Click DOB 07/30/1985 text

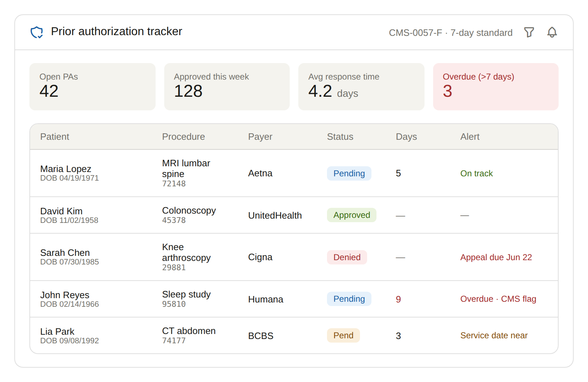70,262
